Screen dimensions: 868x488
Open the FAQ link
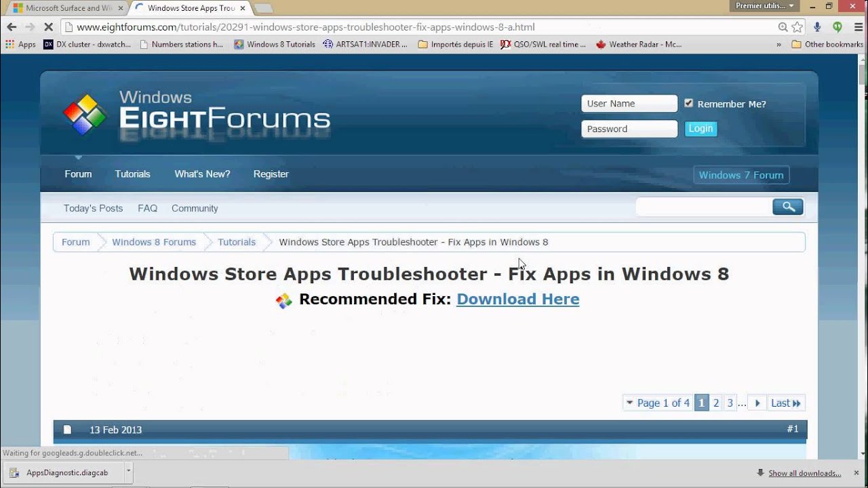coord(147,208)
